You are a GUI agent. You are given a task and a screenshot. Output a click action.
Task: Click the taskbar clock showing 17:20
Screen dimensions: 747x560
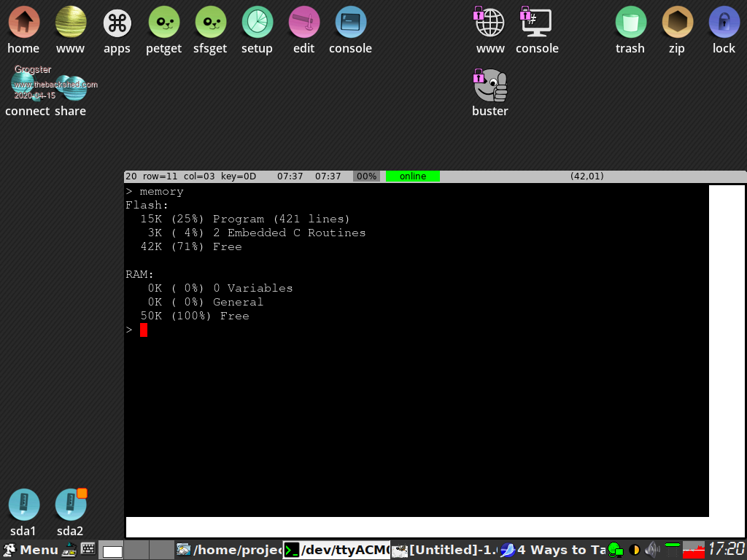727,550
